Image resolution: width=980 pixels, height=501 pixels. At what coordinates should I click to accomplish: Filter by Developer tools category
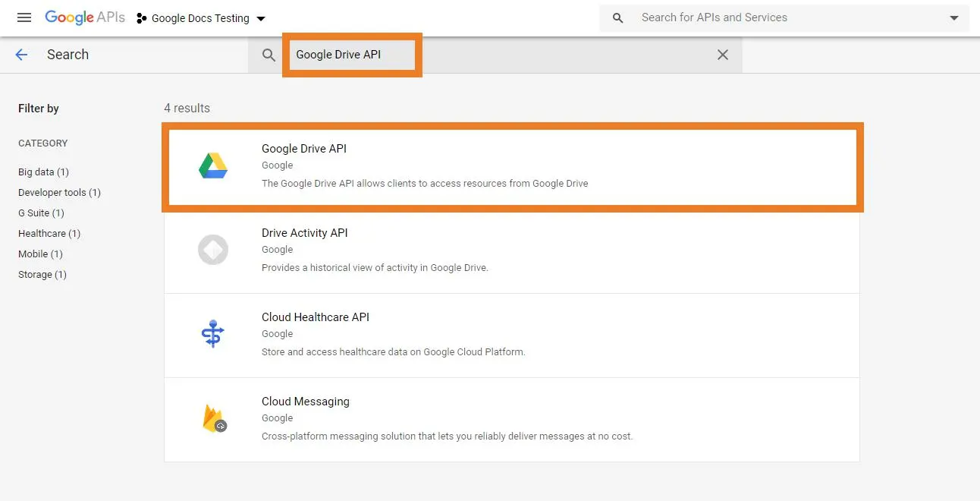click(59, 193)
